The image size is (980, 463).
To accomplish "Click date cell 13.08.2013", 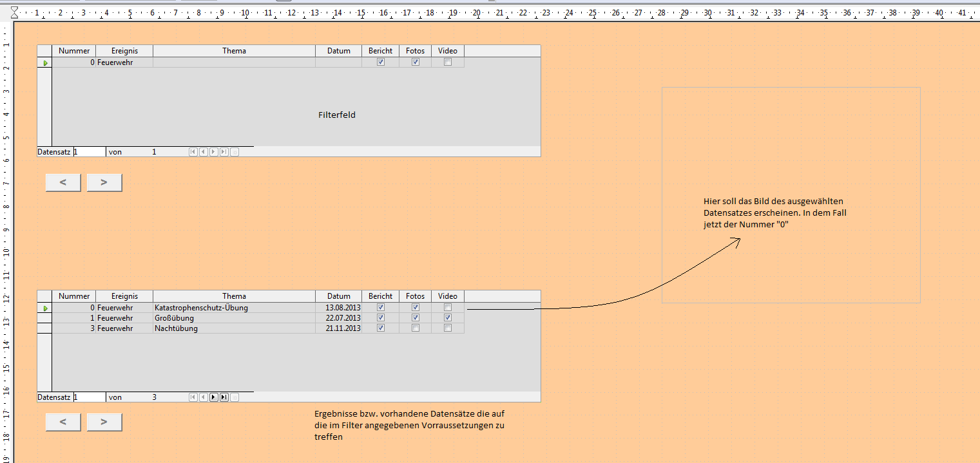I will pos(339,308).
